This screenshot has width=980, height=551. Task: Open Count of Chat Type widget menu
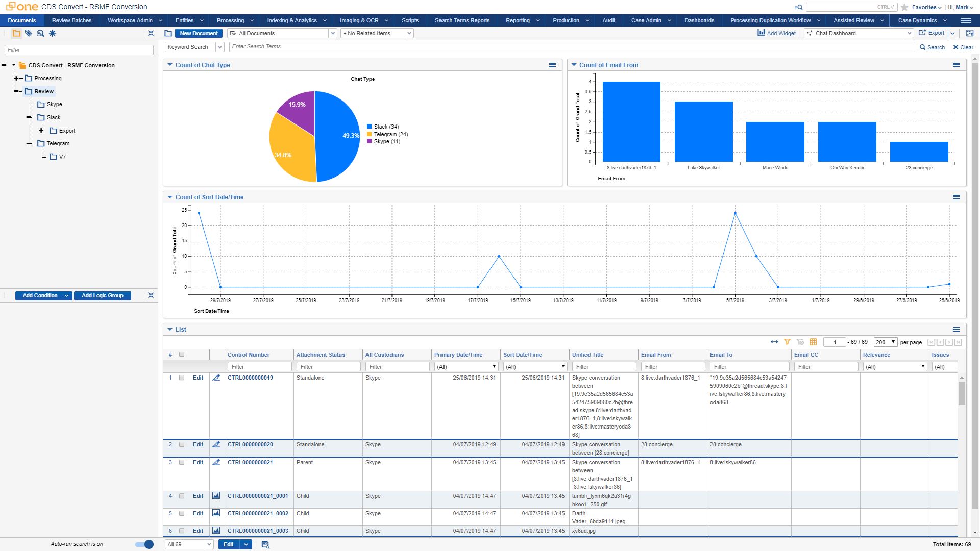pos(552,65)
